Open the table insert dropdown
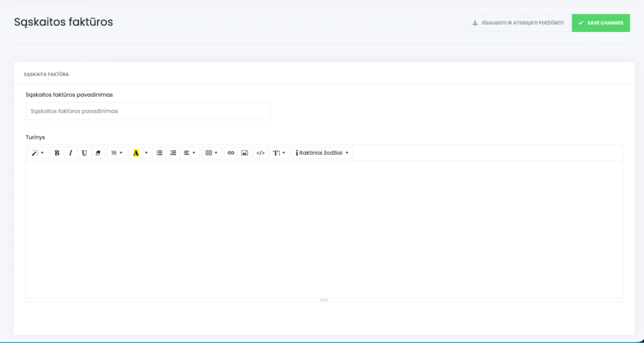Image resolution: width=644 pixels, height=343 pixels. (x=211, y=153)
